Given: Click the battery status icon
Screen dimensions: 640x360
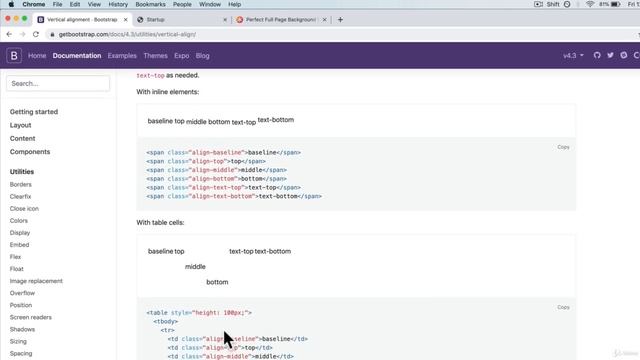Looking at the screenshot, I should pos(616,4).
